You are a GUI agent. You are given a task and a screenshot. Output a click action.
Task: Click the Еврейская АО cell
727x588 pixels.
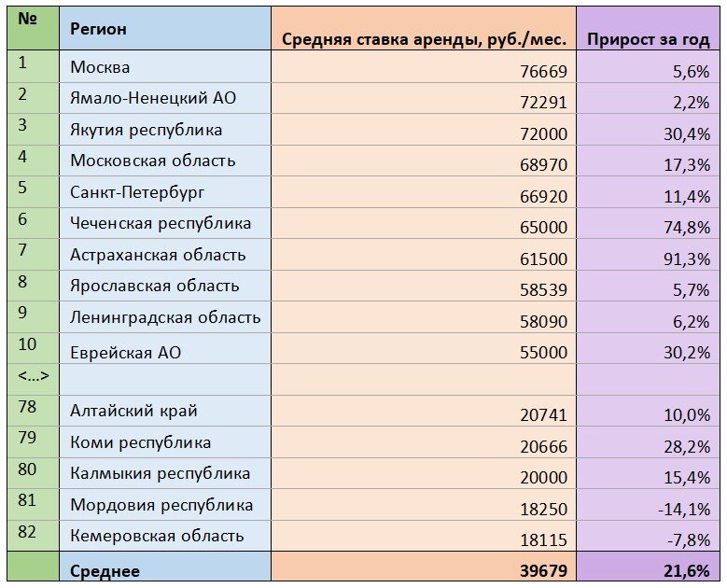[125, 352]
